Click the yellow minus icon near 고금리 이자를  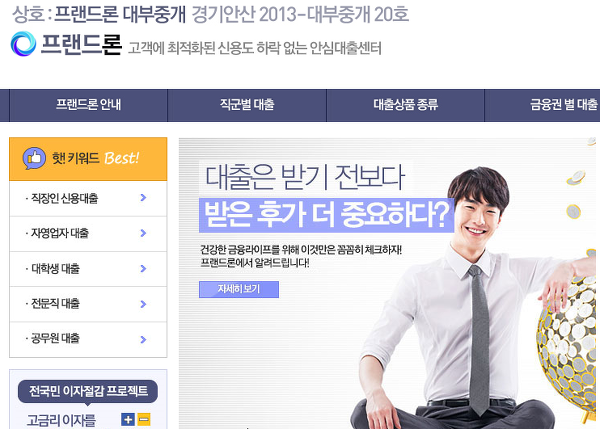tap(144, 419)
